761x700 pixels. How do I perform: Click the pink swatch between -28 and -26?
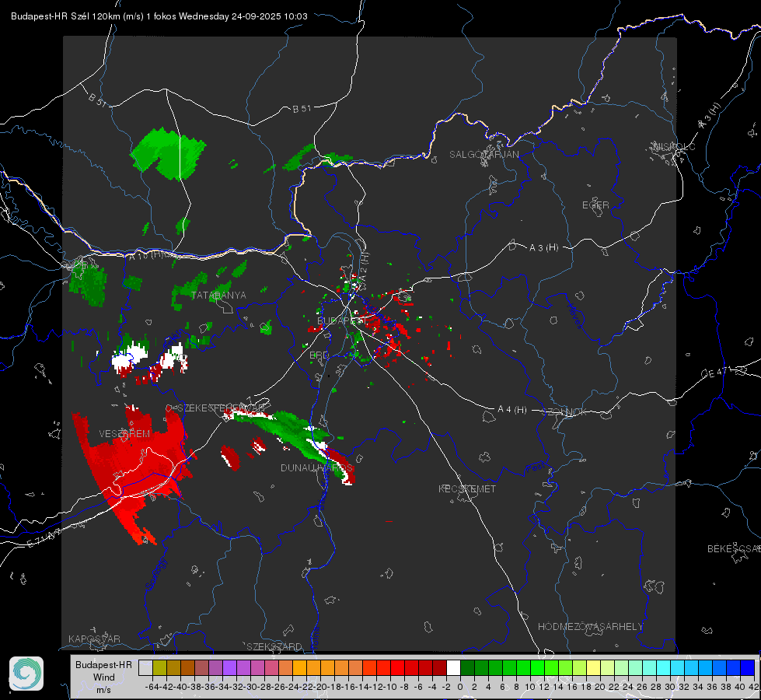271,667
